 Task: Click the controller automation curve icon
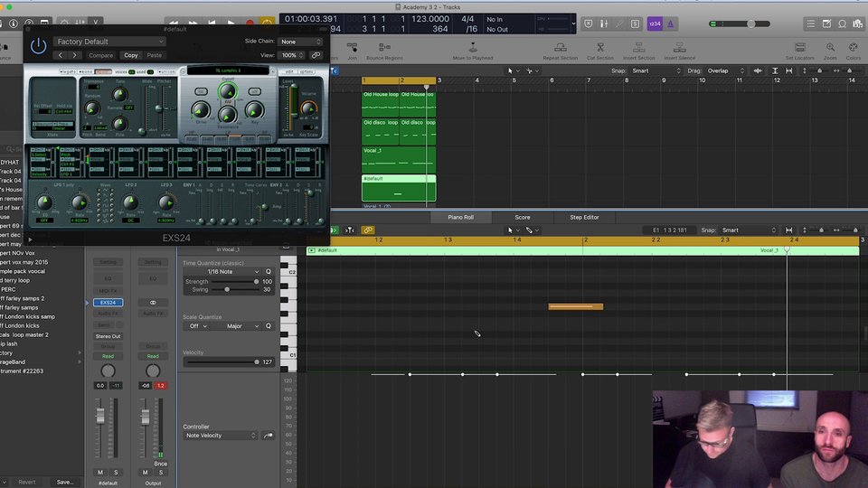point(269,436)
